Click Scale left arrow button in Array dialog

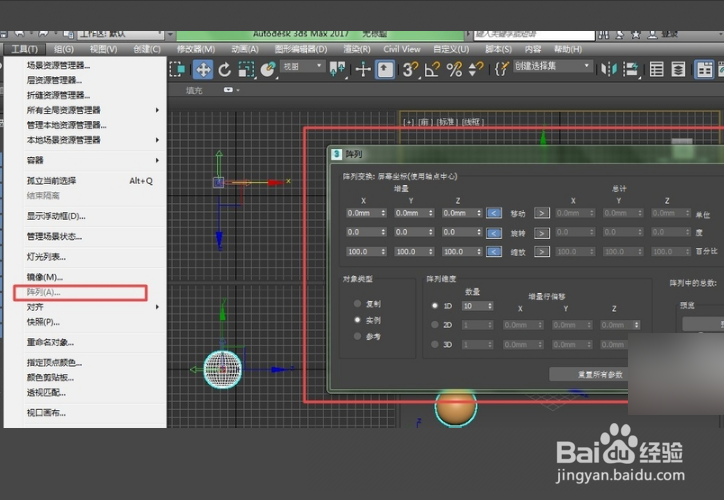494,252
